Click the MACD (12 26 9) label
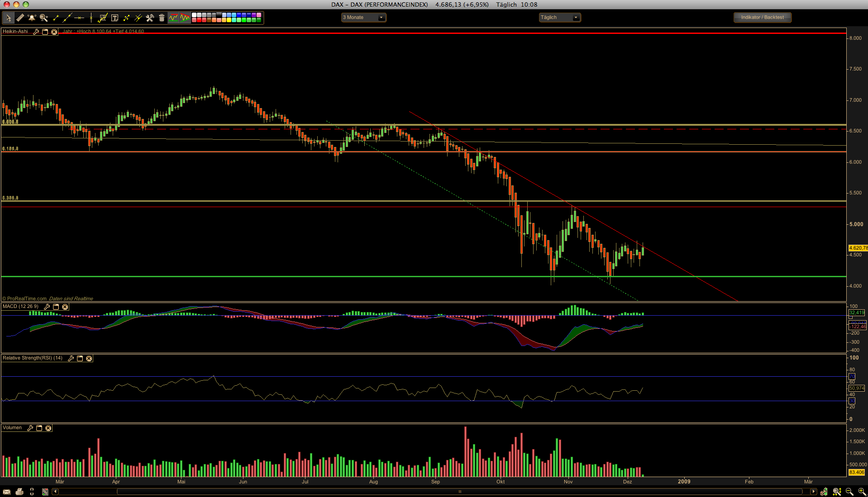The width and height of the screenshot is (868, 497). click(x=21, y=306)
